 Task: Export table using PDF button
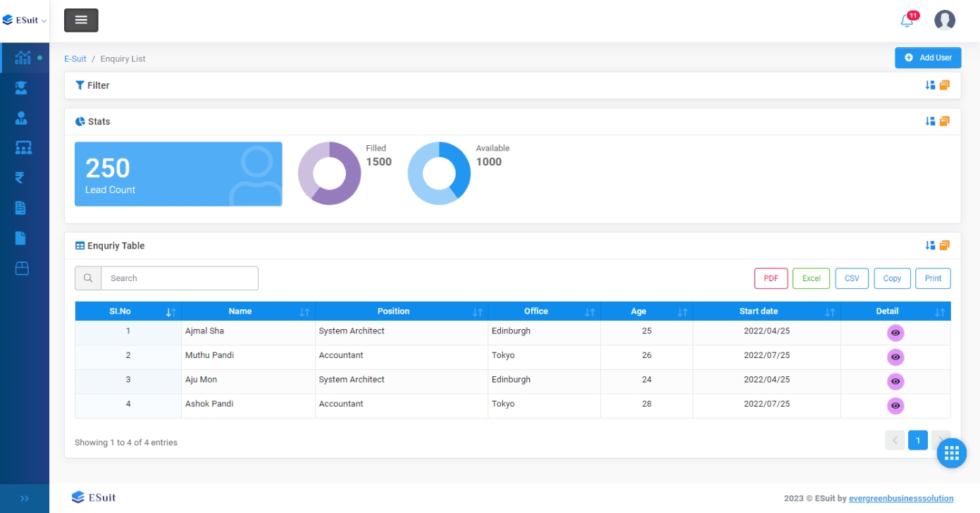[771, 278]
